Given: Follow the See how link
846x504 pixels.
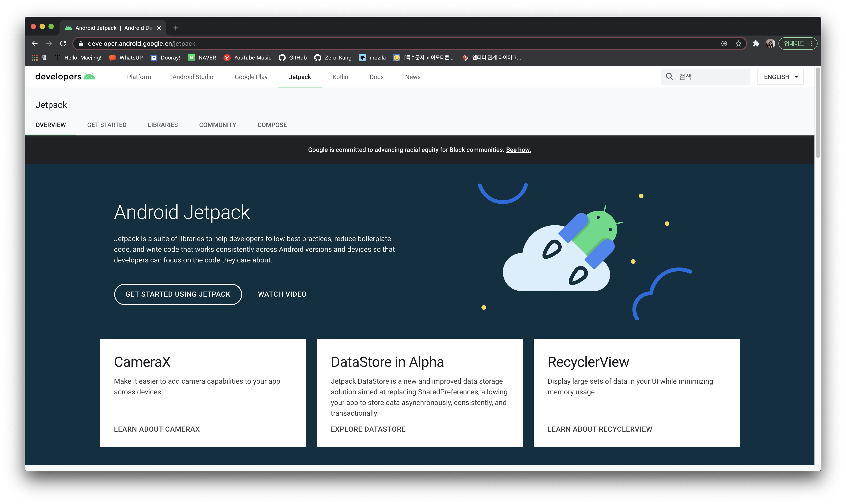Looking at the screenshot, I should (518, 150).
